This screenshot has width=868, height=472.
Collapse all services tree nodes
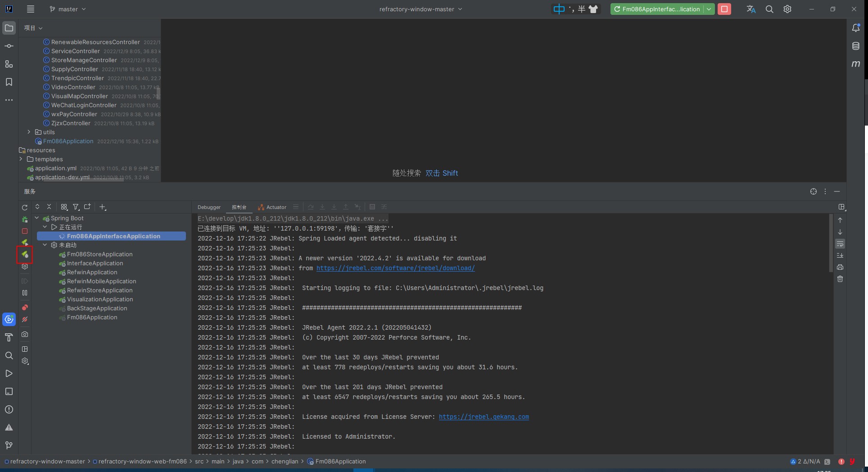(49, 207)
